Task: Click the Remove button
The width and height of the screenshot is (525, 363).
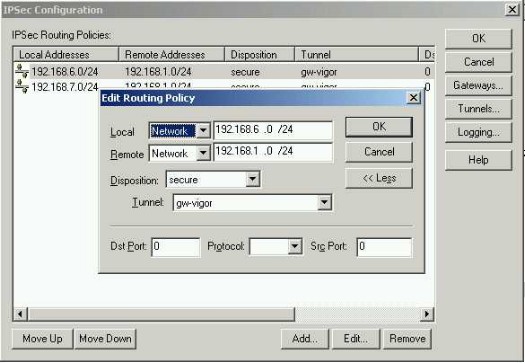Action: [x=407, y=339]
